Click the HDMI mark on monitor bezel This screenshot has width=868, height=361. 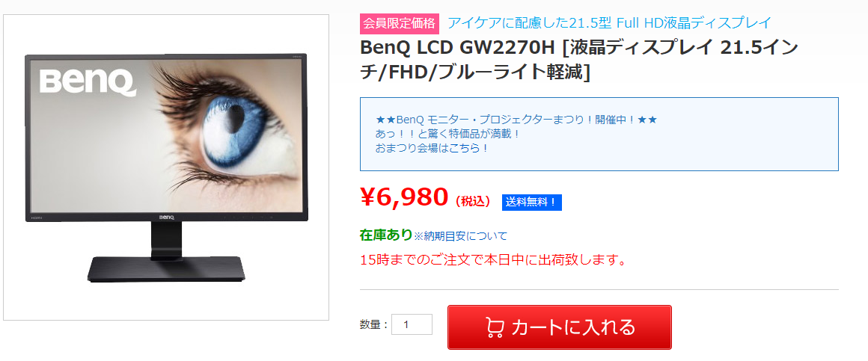click(37, 218)
